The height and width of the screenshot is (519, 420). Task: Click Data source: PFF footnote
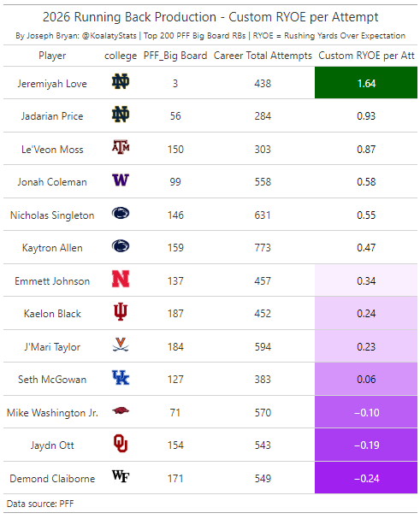(40, 504)
